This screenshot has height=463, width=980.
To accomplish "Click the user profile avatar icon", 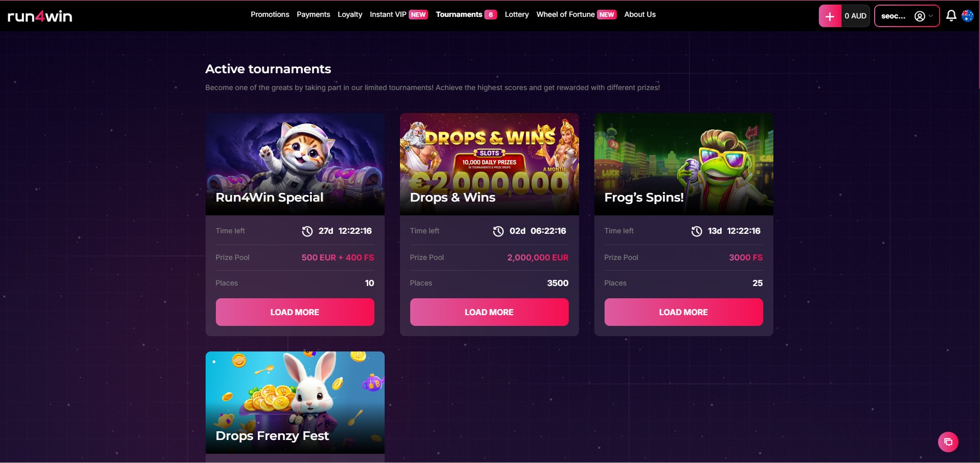I will (x=920, y=16).
